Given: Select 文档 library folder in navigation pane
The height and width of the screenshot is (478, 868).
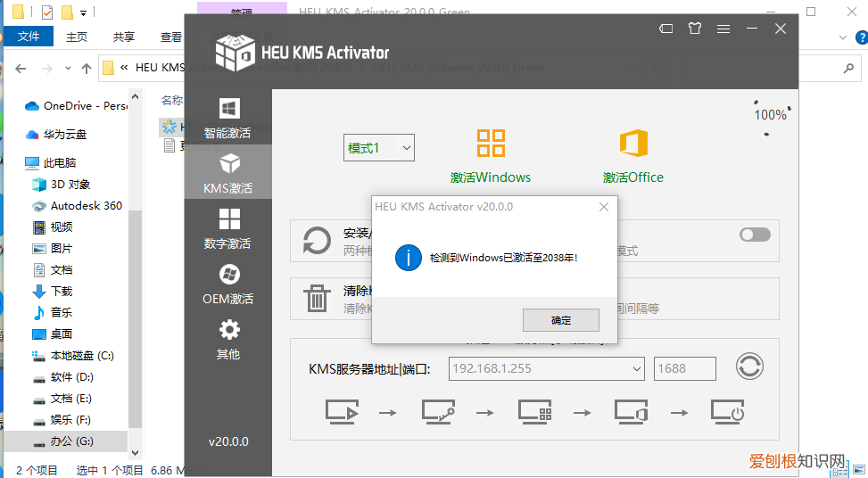Looking at the screenshot, I should tap(53, 270).
